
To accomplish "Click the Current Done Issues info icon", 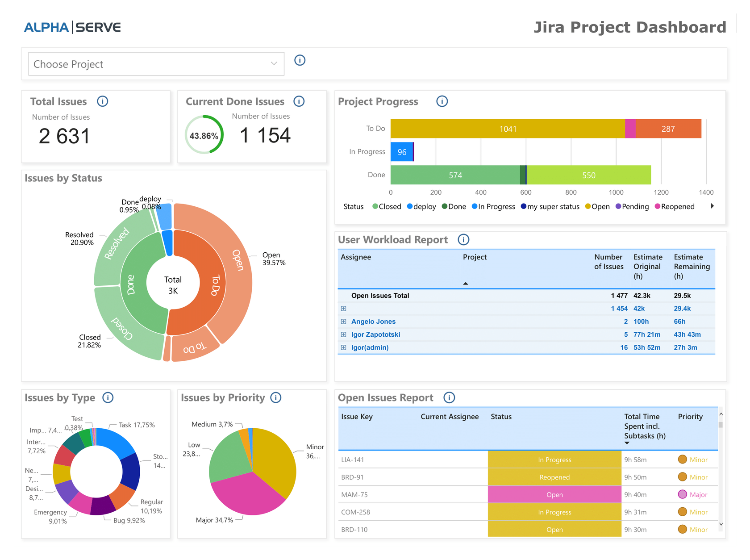I will [x=299, y=101].
